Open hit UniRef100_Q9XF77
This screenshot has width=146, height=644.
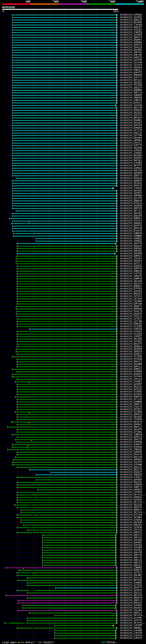coord(131,588)
